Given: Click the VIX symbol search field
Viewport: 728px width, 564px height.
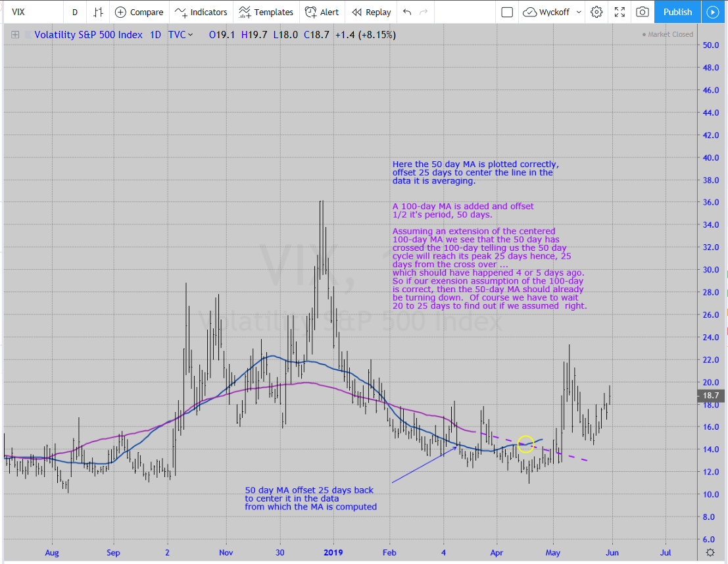Looking at the screenshot, I should [x=33, y=12].
